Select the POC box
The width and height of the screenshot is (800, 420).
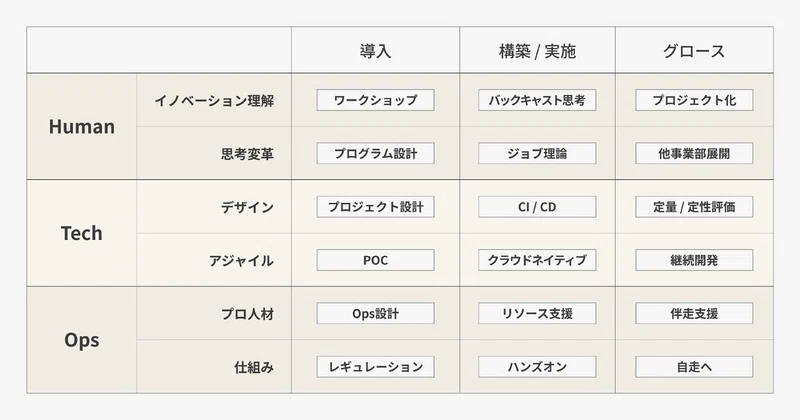click(x=376, y=260)
